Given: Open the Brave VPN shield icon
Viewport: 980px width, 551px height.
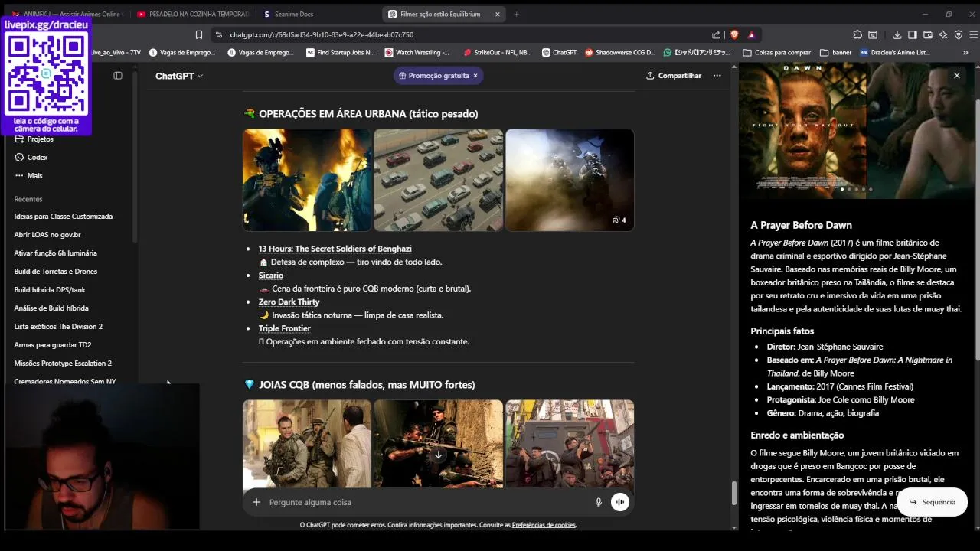Looking at the screenshot, I should [959, 34].
